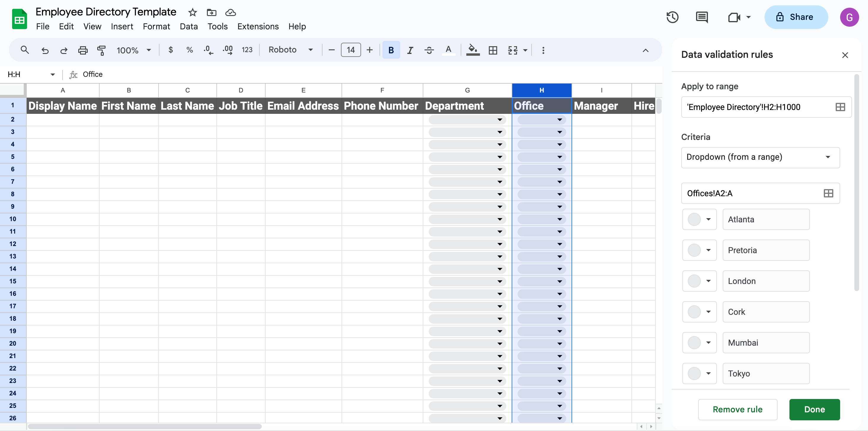Click Remove rule
This screenshot has height=431, width=868.
point(737,409)
